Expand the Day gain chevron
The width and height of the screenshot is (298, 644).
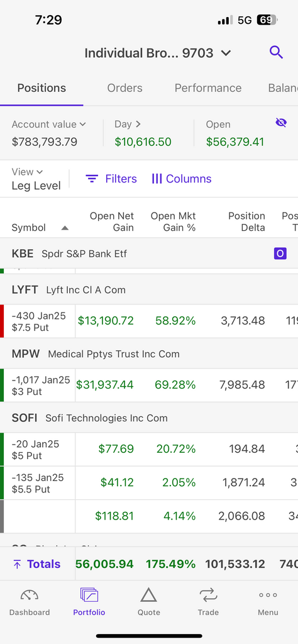click(x=138, y=124)
